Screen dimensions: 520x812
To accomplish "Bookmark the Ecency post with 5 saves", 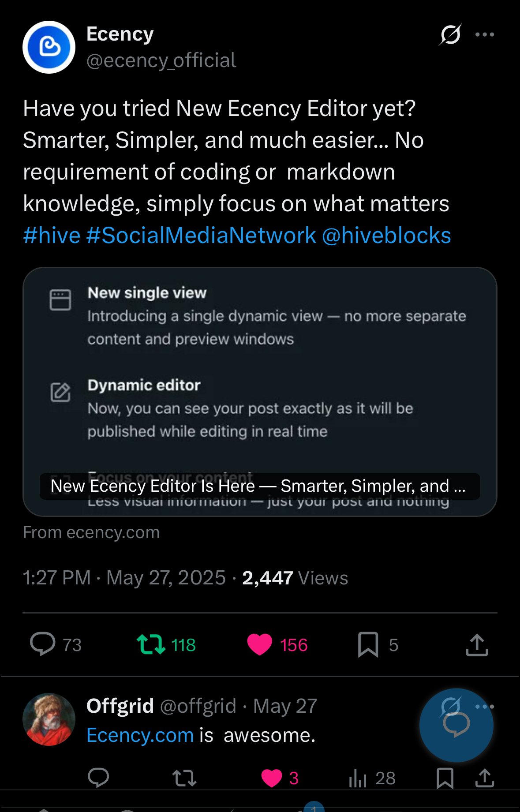I will click(368, 644).
